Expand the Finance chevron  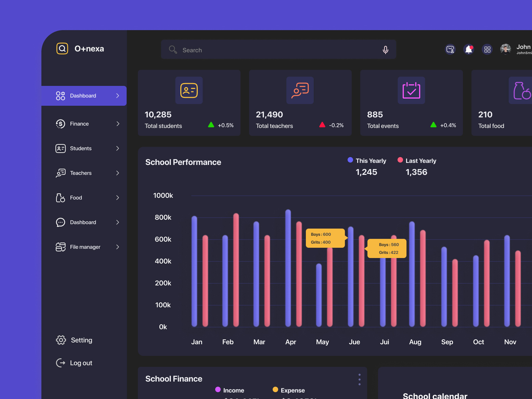118,124
